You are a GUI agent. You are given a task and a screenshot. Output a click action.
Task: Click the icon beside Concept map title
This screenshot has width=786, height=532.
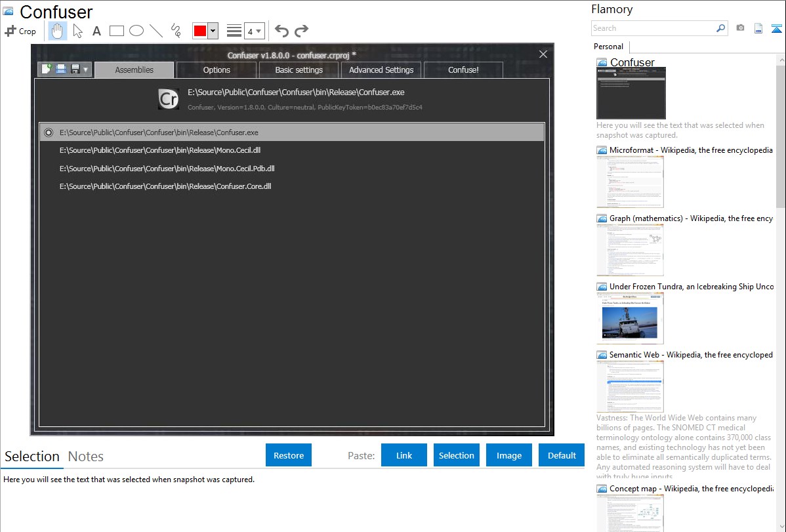(602, 489)
